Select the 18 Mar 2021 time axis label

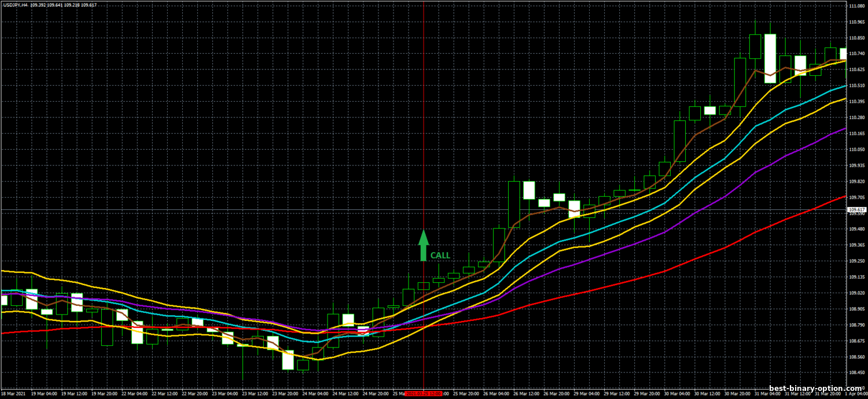(13, 393)
